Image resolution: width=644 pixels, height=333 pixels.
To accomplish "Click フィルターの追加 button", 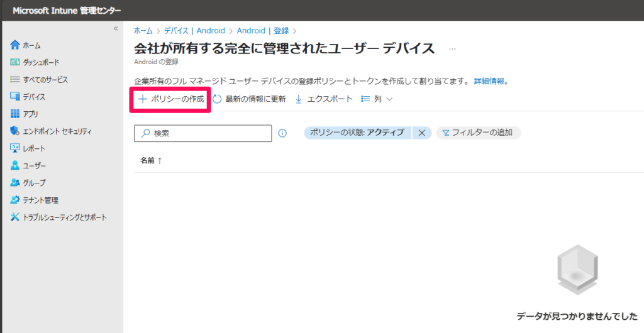I will 479,133.
